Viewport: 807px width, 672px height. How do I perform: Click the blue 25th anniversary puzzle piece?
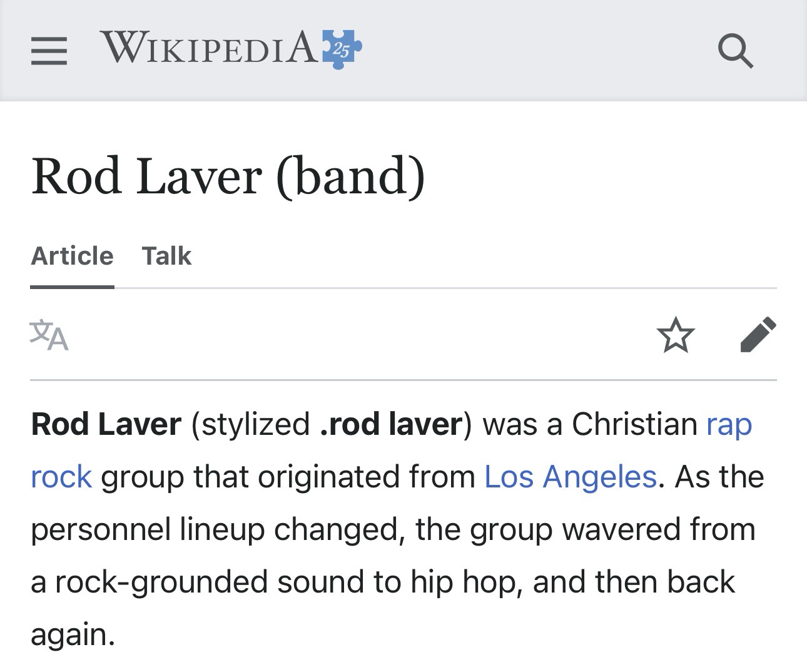point(342,48)
